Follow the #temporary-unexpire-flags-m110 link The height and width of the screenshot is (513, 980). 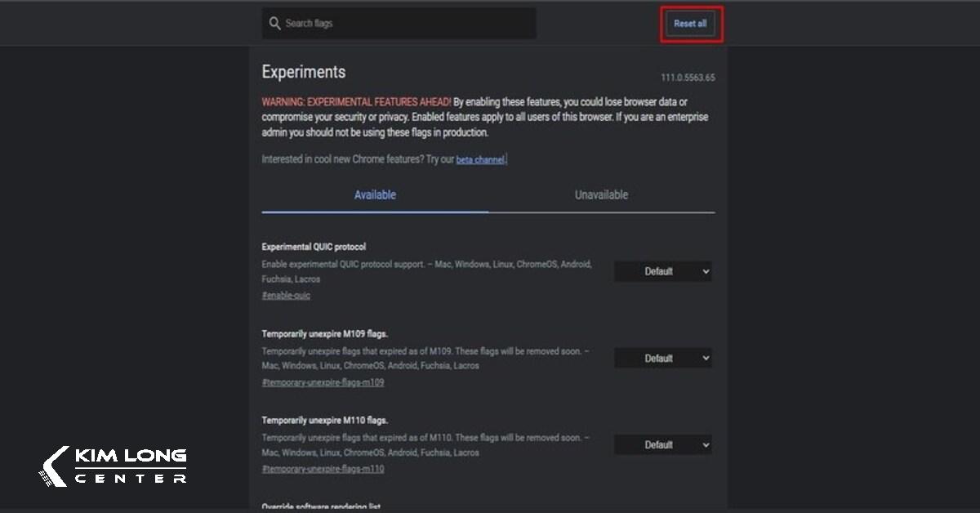pyautogui.click(x=323, y=470)
